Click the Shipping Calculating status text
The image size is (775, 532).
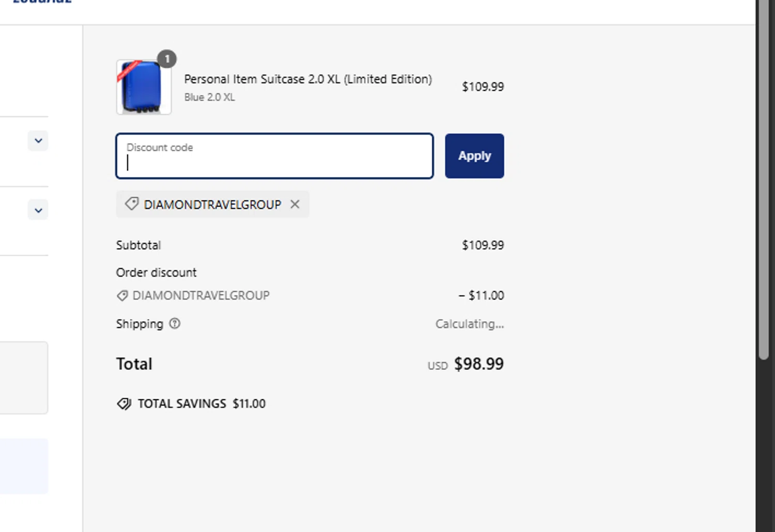469,324
